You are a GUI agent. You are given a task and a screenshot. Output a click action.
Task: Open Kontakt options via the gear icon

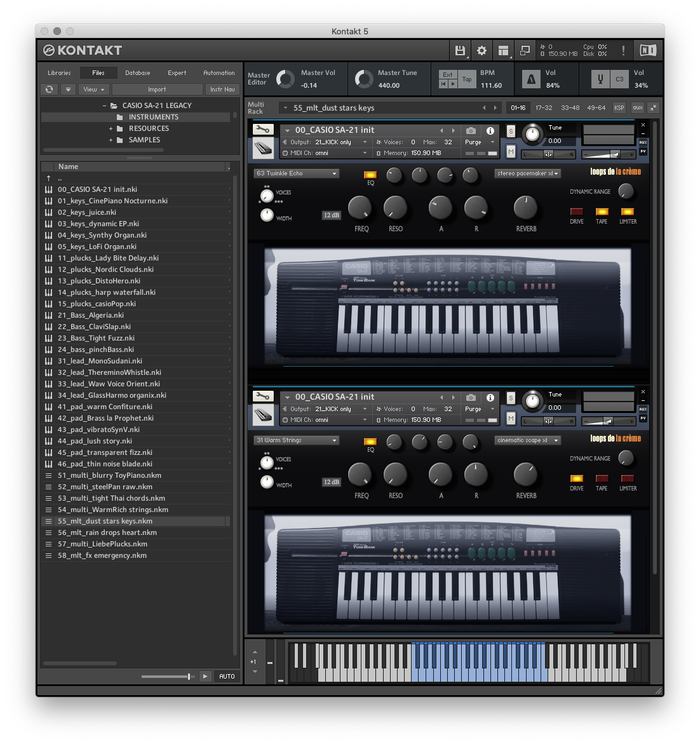[x=481, y=50]
